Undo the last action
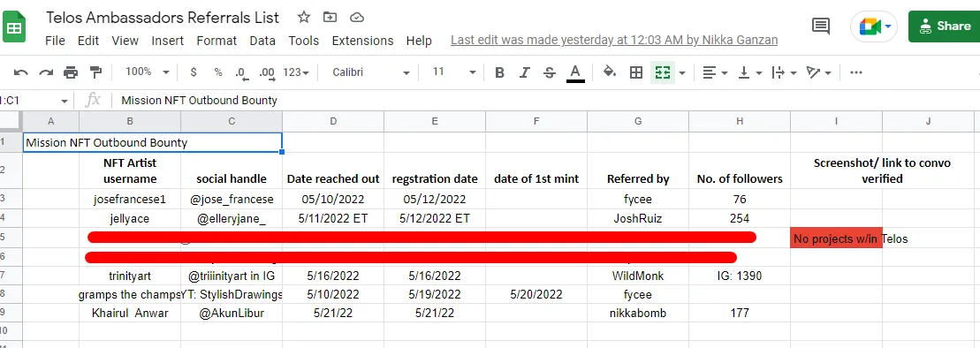980x348 pixels. [20, 72]
